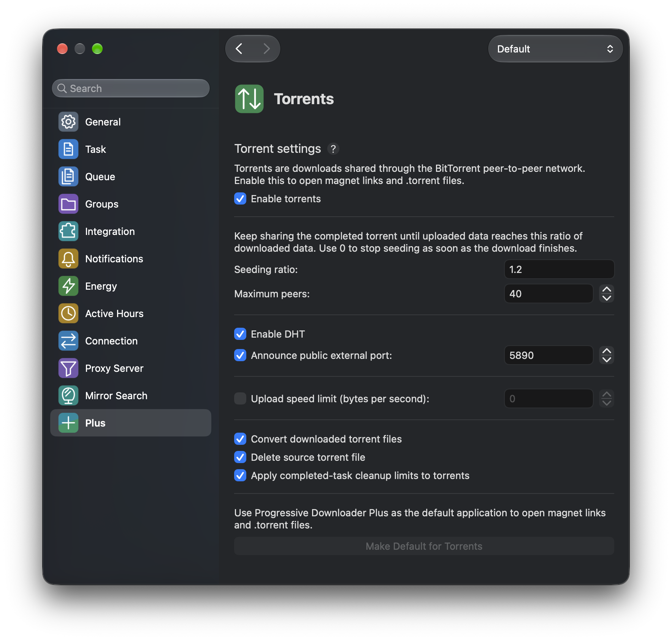672x641 pixels.
Task: Click the external port 5890 field
Action: (548, 355)
